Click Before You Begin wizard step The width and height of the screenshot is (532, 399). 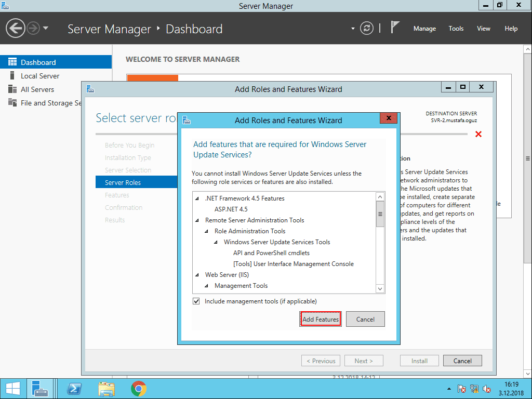[x=129, y=145]
